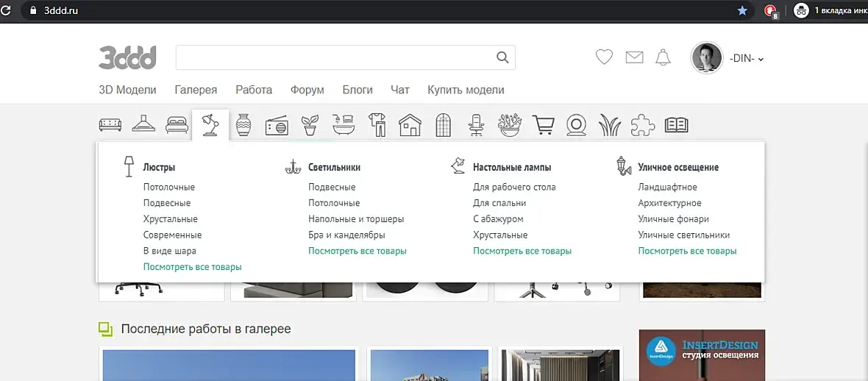Viewport: 868px width, 381px height.
Task: Open the bed category icon
Action: 177,125
